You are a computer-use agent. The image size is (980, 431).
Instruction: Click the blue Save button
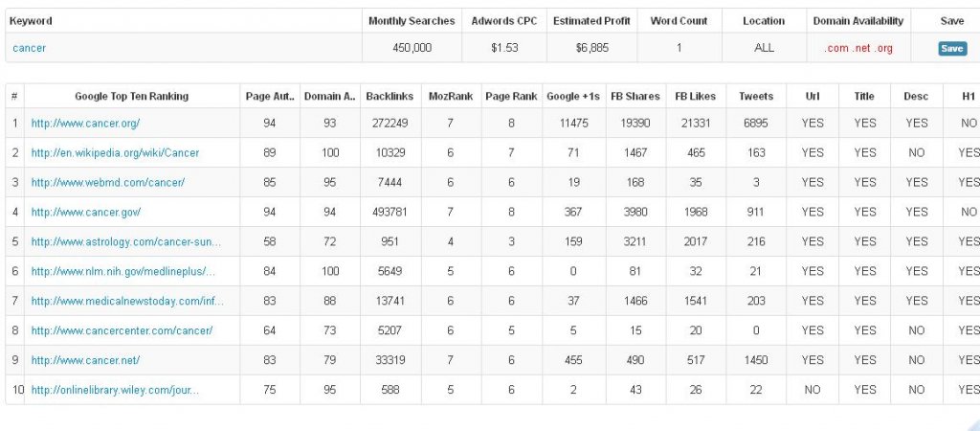[951, 48]
